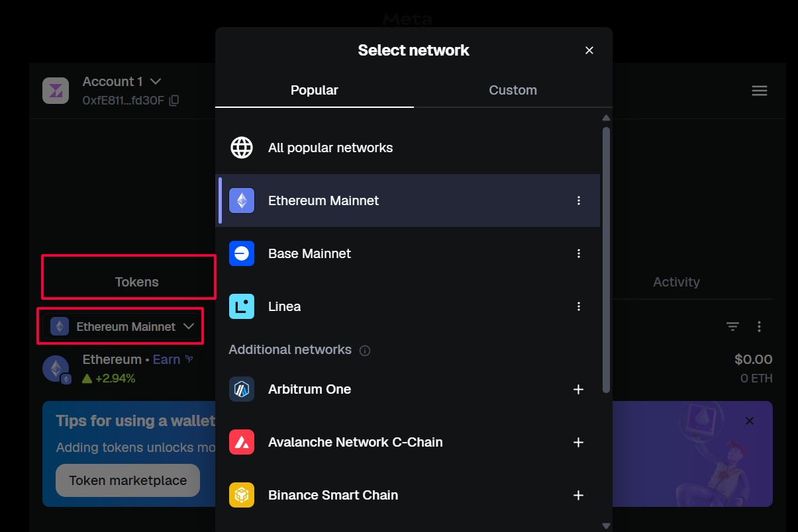
Task: Click the Linea network logo
Action: point(242,306)
